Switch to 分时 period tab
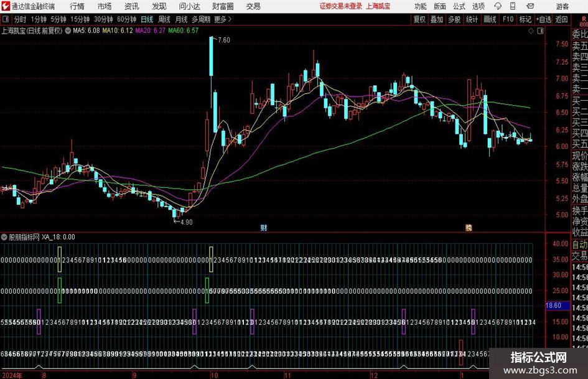The image size is (588, 379). (21, 19)
